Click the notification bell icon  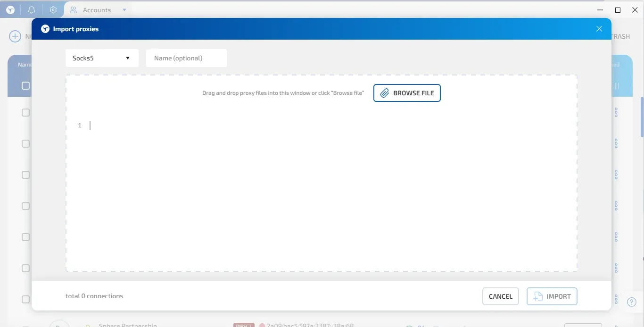tap(32, 9)
